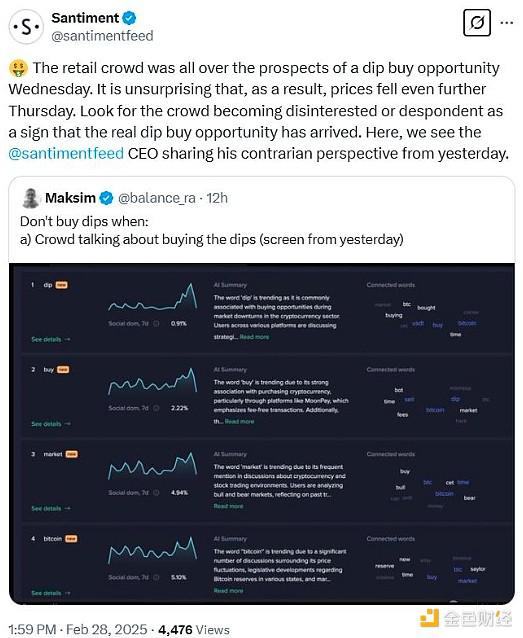523x638 pixels.
Task: Open the @santimentfeed handle under the Santiment name
Action: pyautogui.click(x=102, y=36)
